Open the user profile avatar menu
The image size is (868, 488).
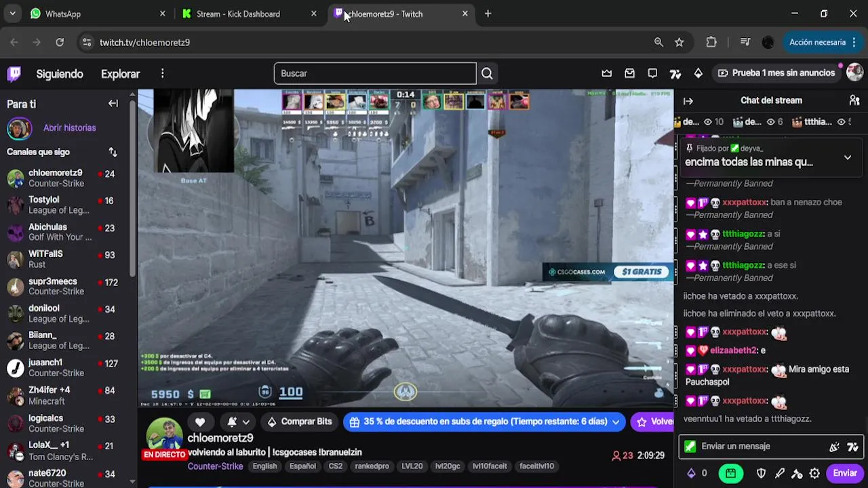tap(854, 73)
